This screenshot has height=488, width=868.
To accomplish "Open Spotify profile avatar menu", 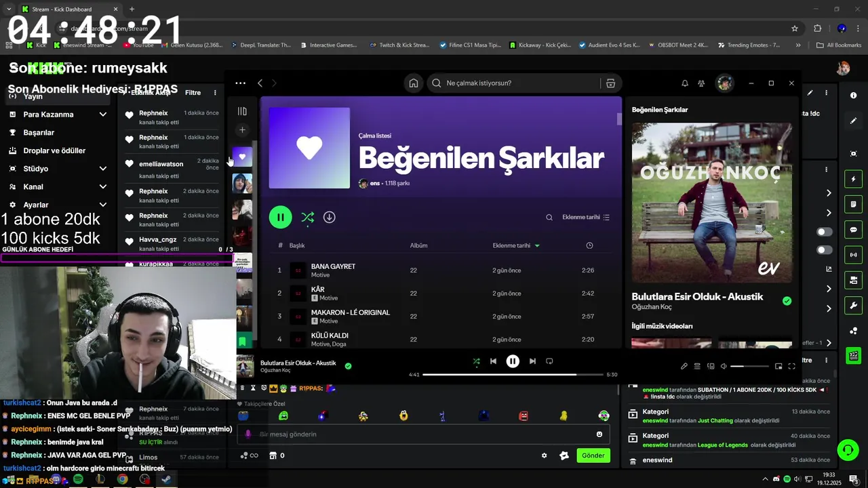I will (x=724, y=83).
